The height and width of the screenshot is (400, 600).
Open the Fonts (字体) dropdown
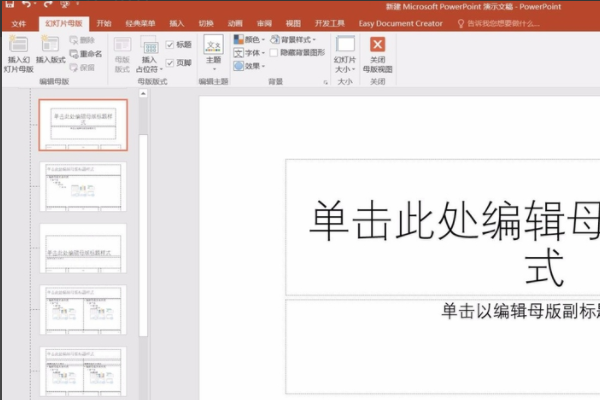pyautogui.click(x=249, y=53)
